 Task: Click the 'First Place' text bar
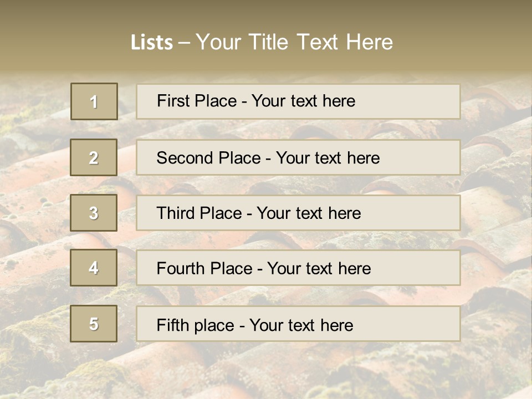(298, 101)
